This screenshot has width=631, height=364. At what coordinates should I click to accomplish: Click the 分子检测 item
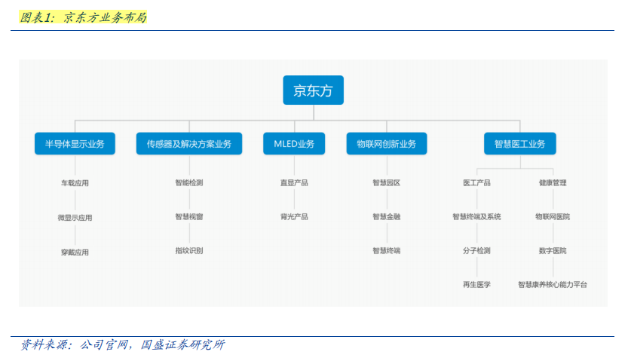click(477, 250)
